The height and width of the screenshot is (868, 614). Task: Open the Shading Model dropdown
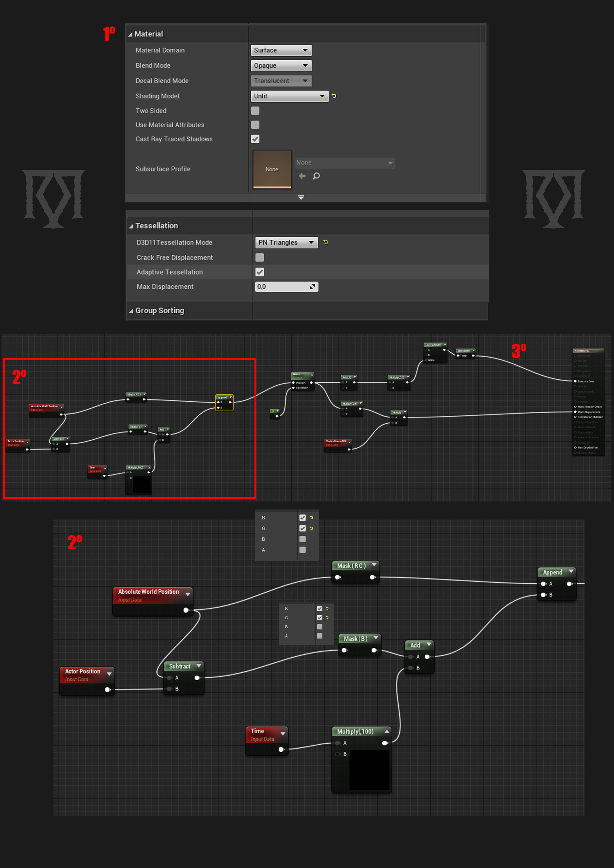289,96
